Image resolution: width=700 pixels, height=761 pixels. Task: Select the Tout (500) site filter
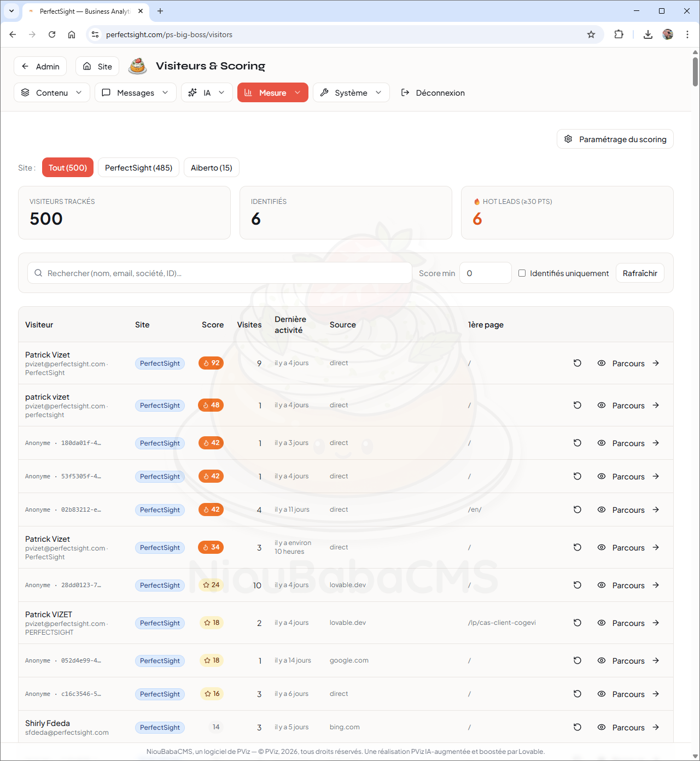(x=68, y=168)
